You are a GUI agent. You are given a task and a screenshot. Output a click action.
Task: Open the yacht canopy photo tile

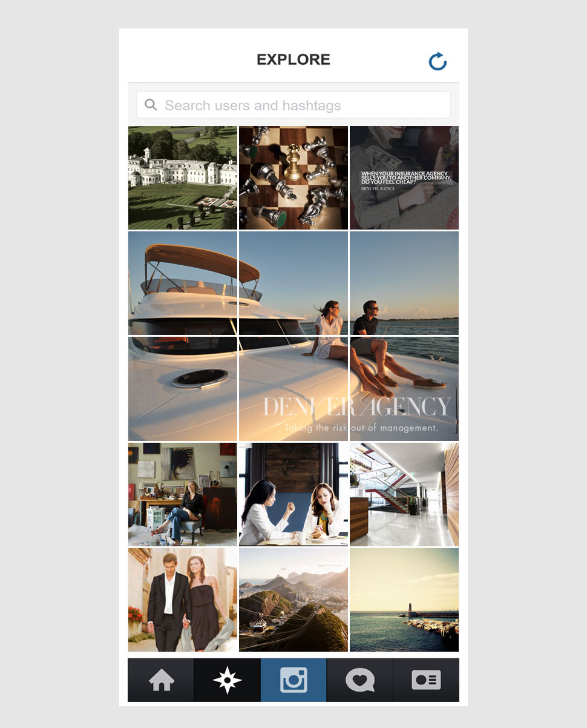[x=183, y=283]
